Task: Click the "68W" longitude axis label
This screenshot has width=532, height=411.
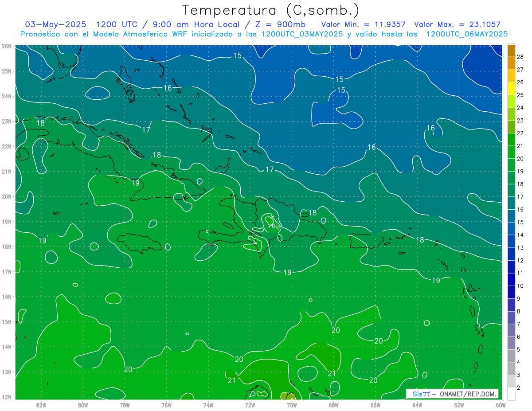Action: coord(334,404)
